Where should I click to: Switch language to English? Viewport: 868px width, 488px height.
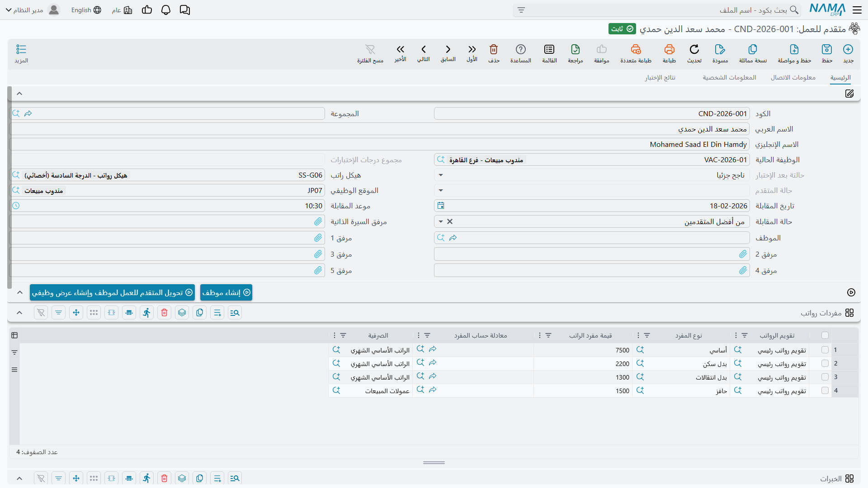click(86, 10)
